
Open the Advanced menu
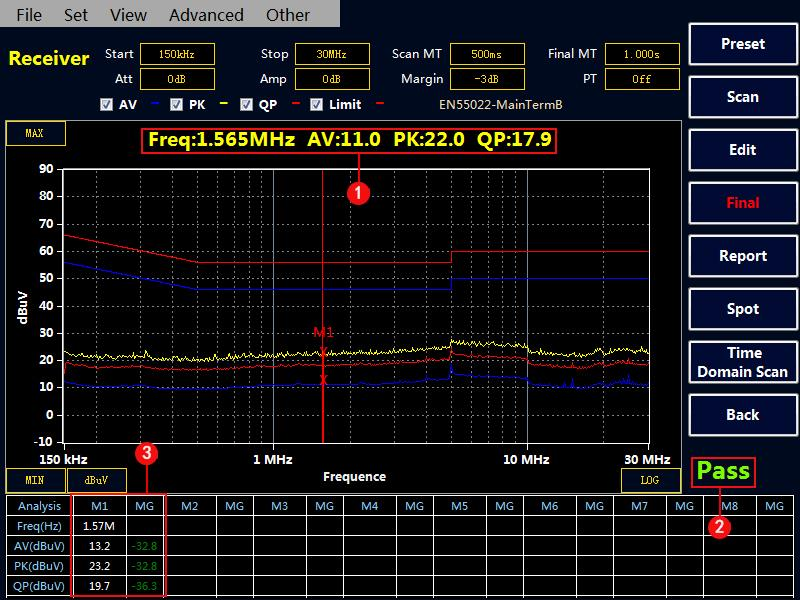click(x=206, y=15)
